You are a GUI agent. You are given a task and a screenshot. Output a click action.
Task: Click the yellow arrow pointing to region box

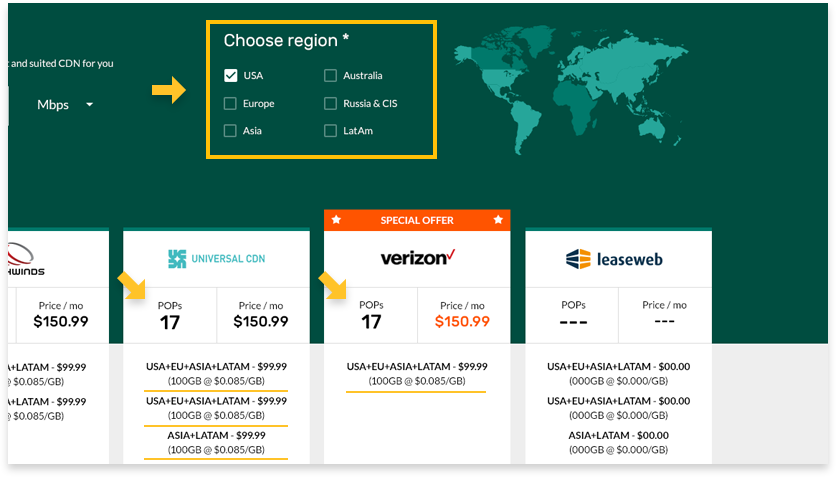tap(168, 90)
